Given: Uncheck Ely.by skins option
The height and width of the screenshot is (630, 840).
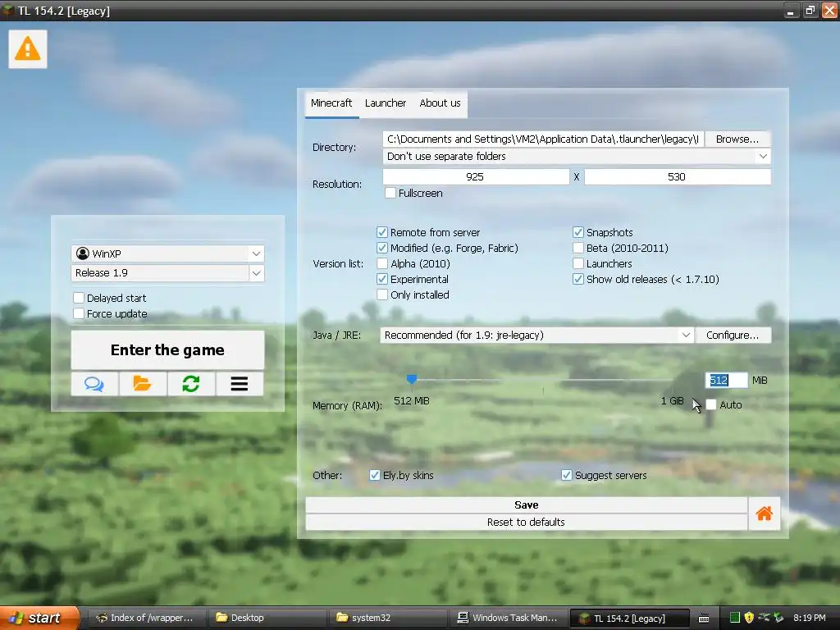Looking at the screenshot, I should tap(374, 475).
